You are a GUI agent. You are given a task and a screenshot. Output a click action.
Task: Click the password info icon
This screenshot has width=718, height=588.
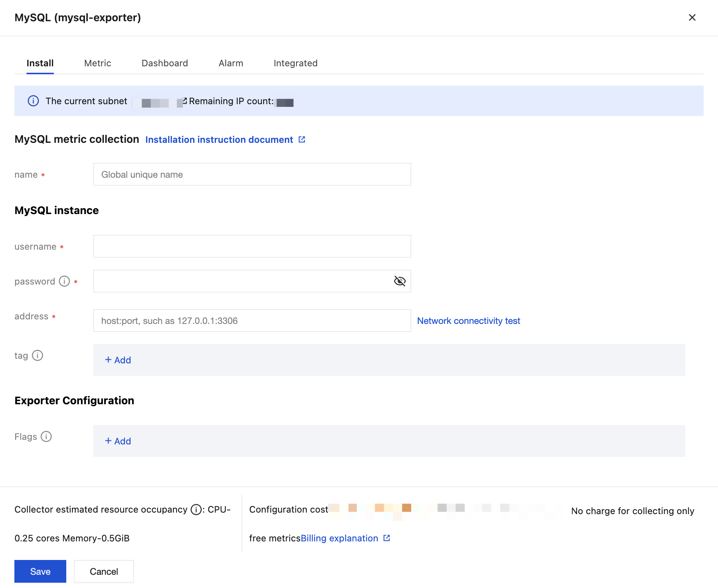click(64, 281)
